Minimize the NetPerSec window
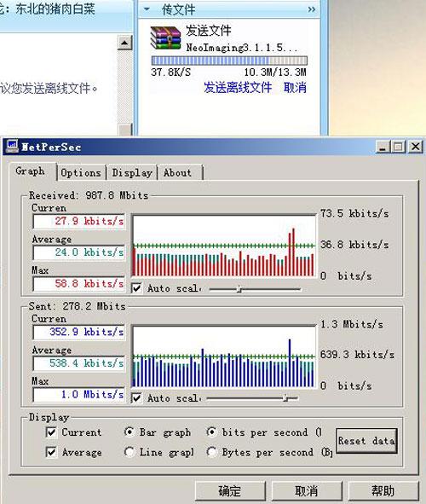Screen dimensions: 426x504 [x=383, y=147]
